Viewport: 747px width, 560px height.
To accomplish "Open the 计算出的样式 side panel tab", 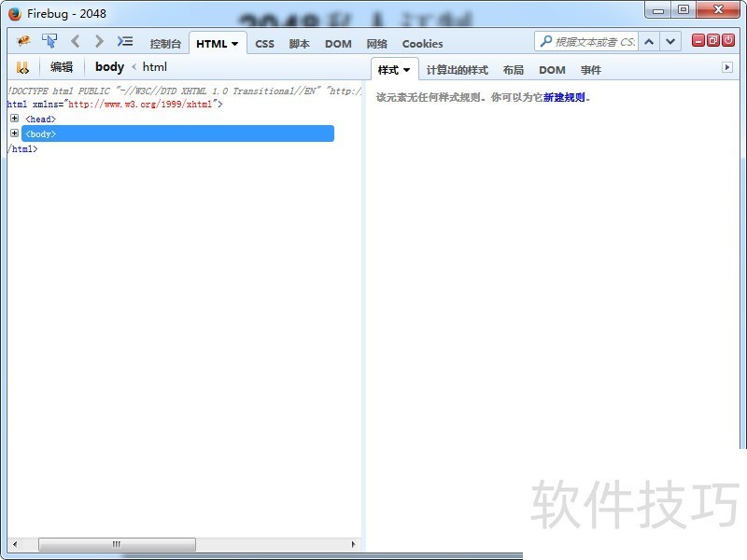I will 457,70.
